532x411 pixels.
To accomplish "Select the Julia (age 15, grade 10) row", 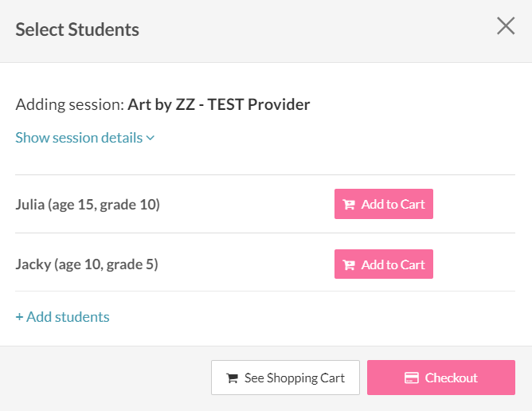I will (265, 204).
